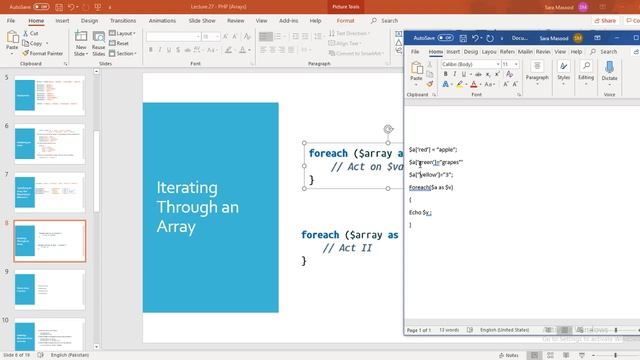Click Word Search box

pos(604,52)
